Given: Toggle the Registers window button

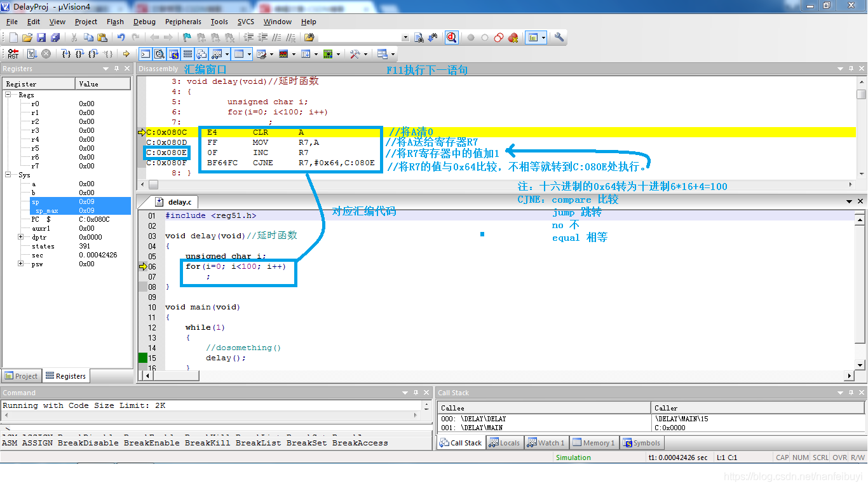Looking at the screenshot, I should pos(187,54).
